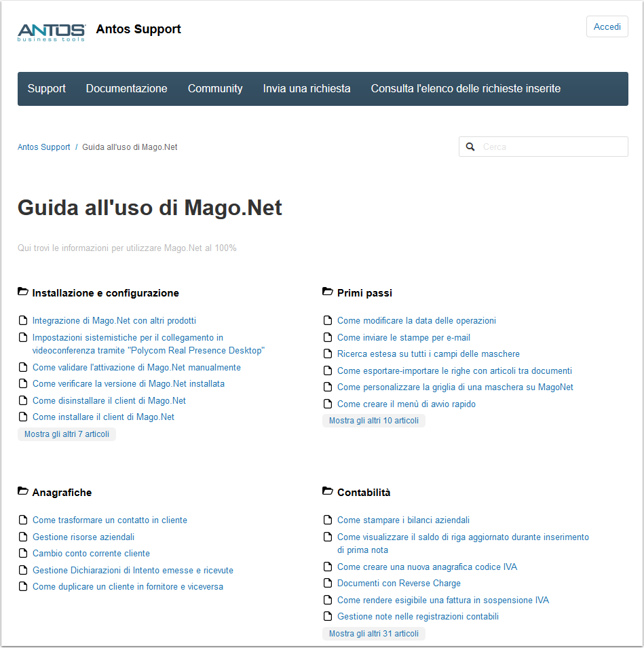Viewport: 644px width, 648px height.
Task: Open article about Polycom Real Presence Desktop
Action: pyautogui.click(x=149, y=344)
